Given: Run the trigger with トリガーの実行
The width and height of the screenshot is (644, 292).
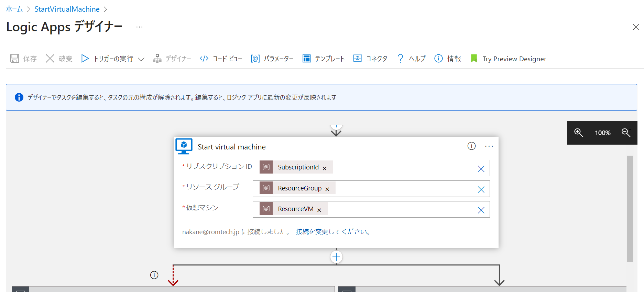Looking at the screenshot, I should (x=107, y=59).
